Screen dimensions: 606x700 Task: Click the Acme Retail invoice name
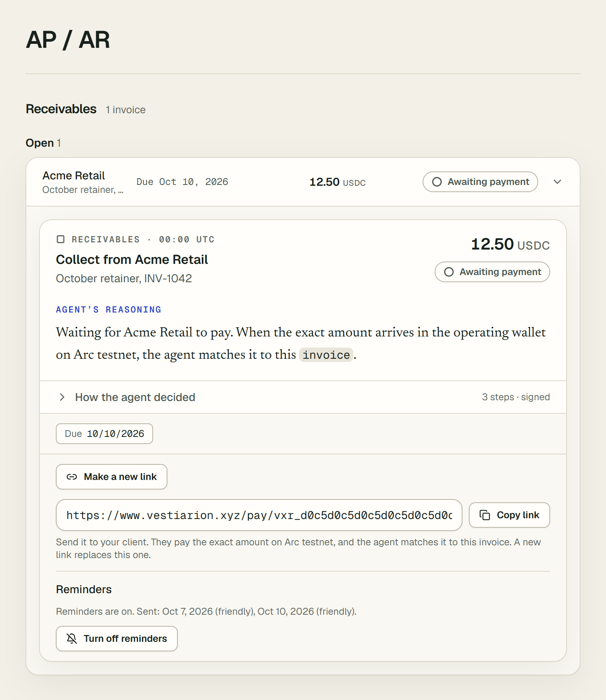tap(74, 175)
